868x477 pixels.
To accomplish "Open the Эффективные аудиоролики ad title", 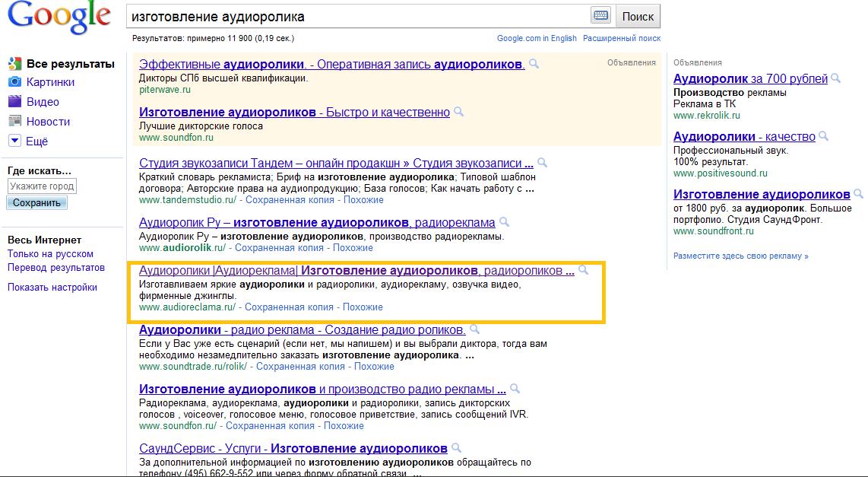I will point(331,64).
